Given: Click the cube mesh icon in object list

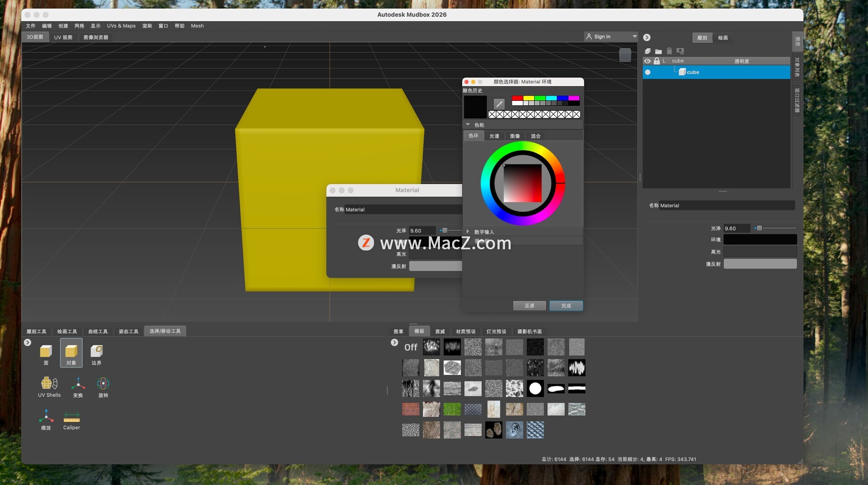Looking at the screenshot, I should pyautogui.click(x=682, y=72).
